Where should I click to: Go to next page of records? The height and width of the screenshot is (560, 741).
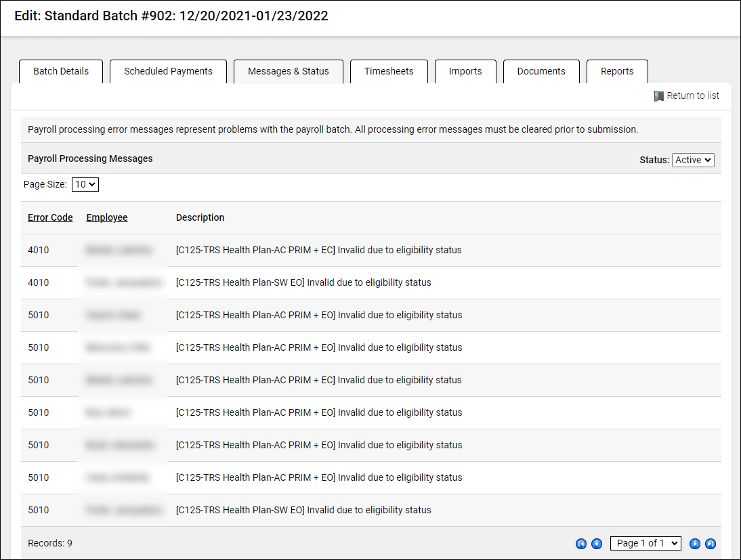(x=695, y=544)
